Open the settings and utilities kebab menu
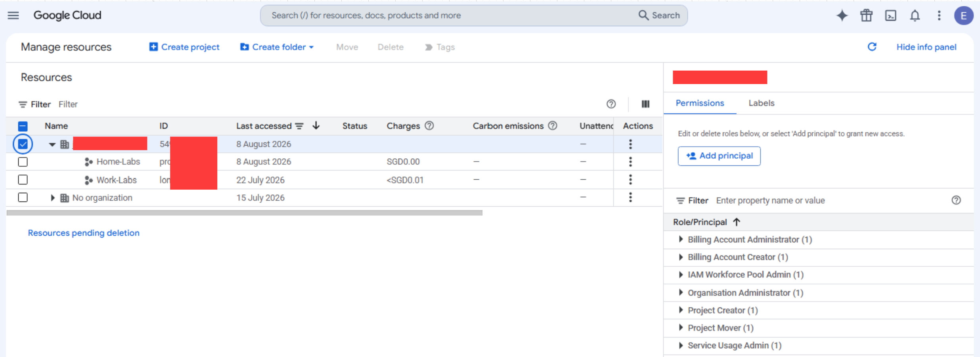This screenshot has height=357, width=980. [x=939, y=15]
